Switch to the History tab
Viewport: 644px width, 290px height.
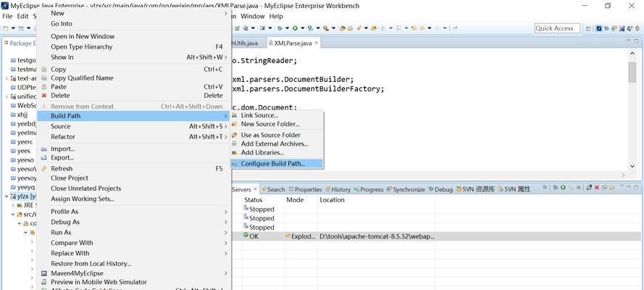(338, 189)
